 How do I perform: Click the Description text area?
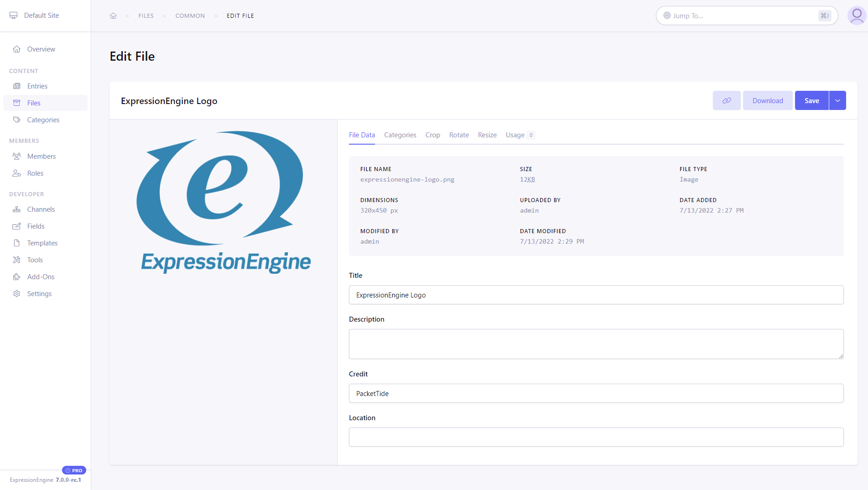coord(596,344)
